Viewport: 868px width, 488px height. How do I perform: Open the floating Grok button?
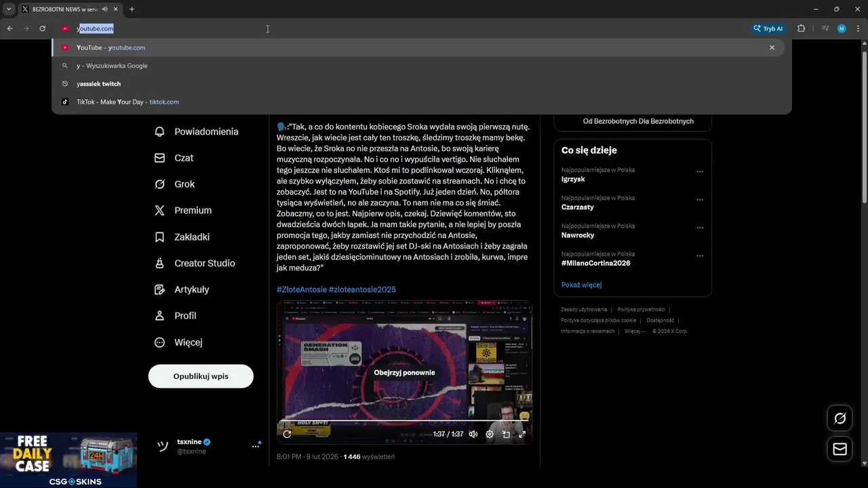pos(840,419)
